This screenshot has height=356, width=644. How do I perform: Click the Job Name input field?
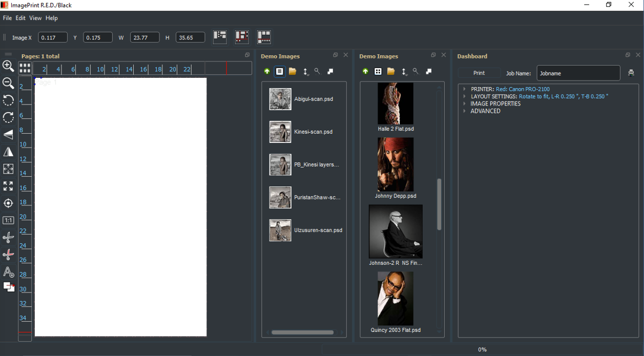[578, 73]
